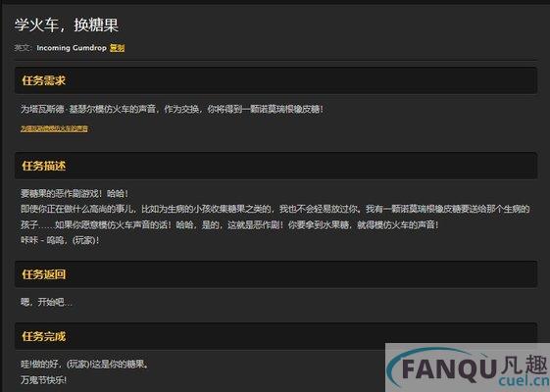Click the 任务需求 section header

[275, 80]
